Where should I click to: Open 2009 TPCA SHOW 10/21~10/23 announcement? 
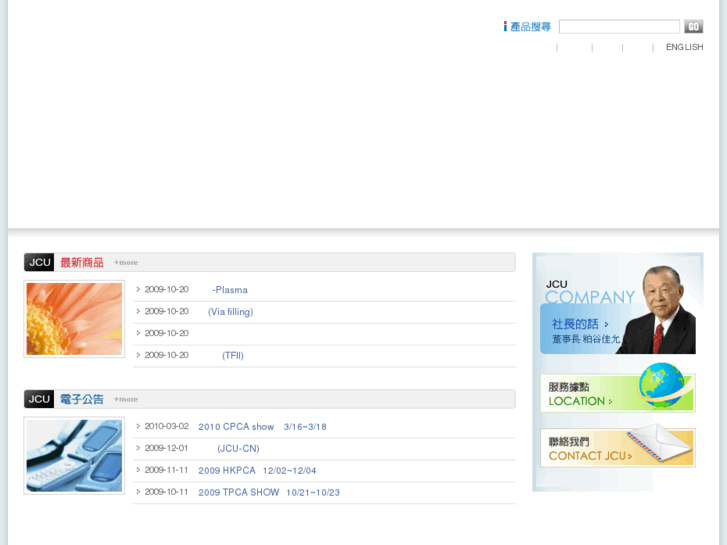click(x=269, y=492)
